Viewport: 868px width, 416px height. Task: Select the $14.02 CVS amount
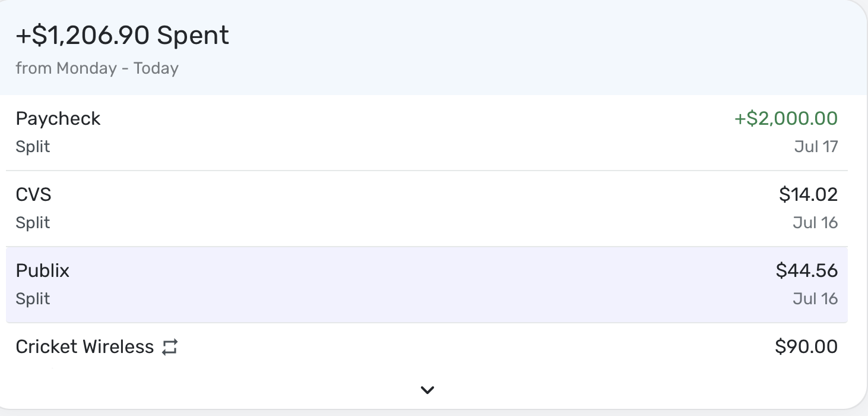(x=809, y=194)
